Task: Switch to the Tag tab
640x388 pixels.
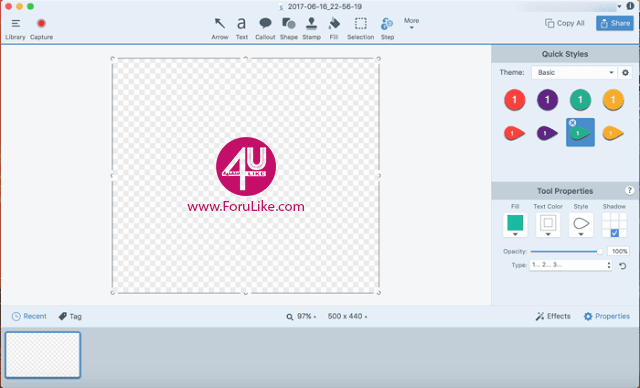Action: tap(70, 316)
